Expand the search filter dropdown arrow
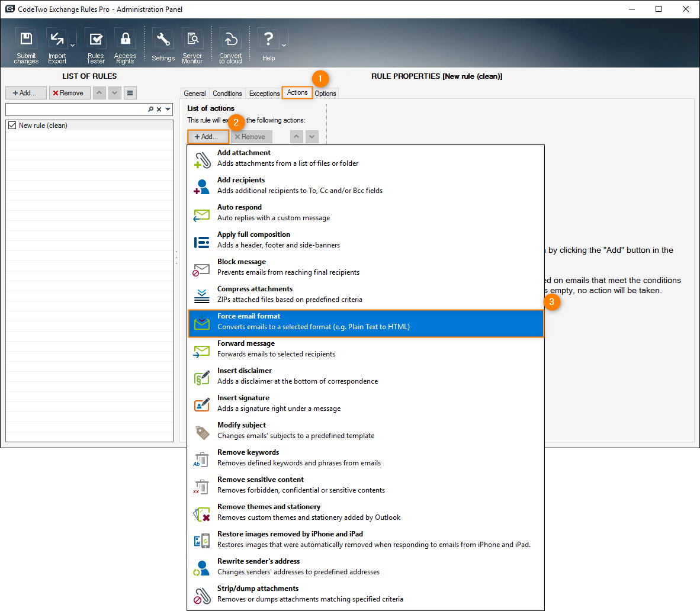The height and width of the screenshot is (611, 700). [x=168, y=109]
